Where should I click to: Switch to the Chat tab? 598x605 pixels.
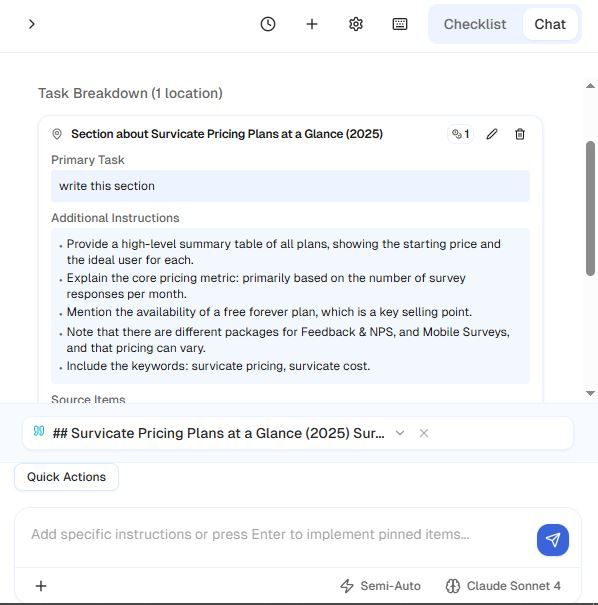[550, 24]
